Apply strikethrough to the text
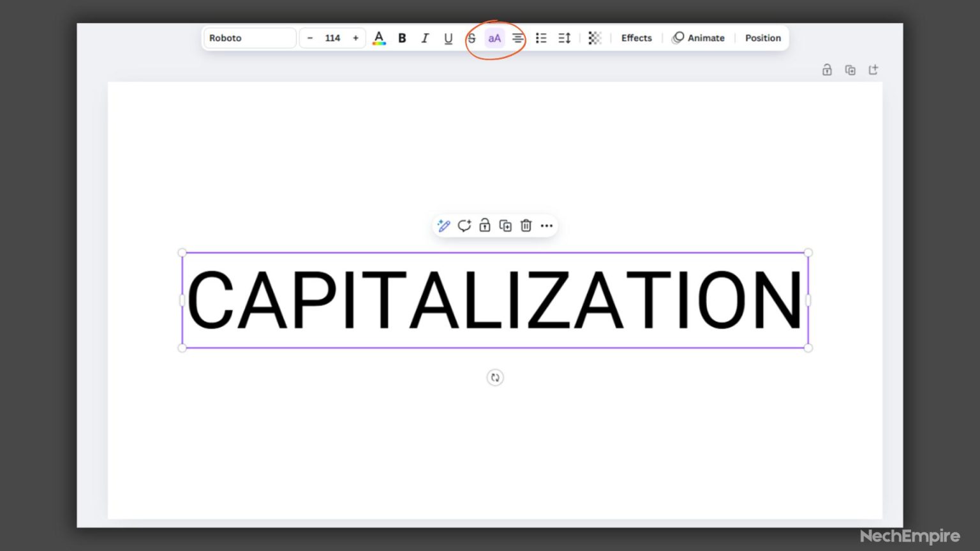 click(x=471, y=38)
